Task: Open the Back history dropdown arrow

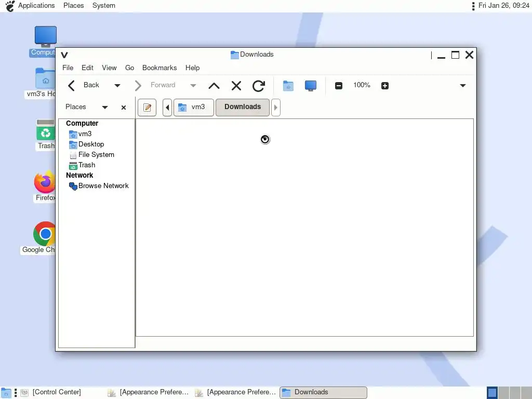Action: (x=117, y=86)
